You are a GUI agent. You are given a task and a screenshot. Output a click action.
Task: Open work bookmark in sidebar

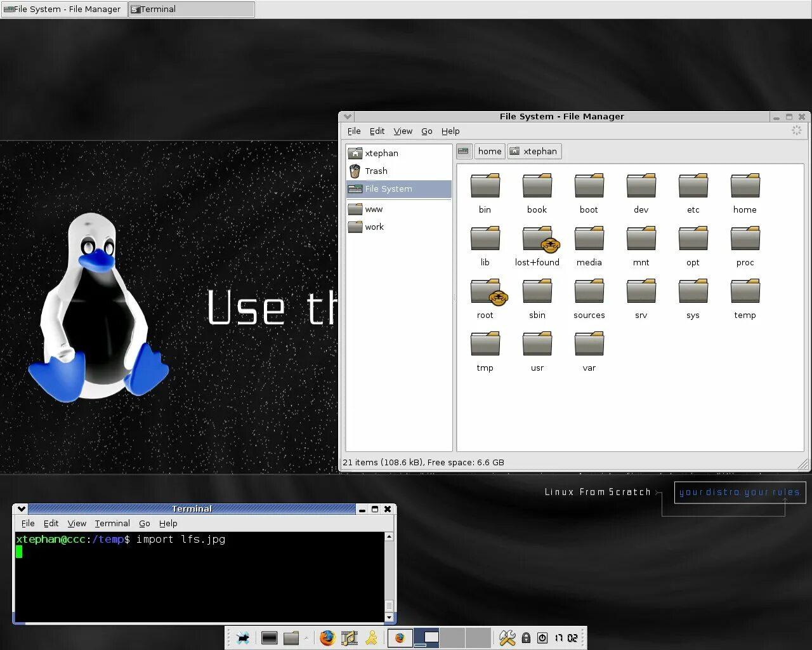tap(399, 227)
